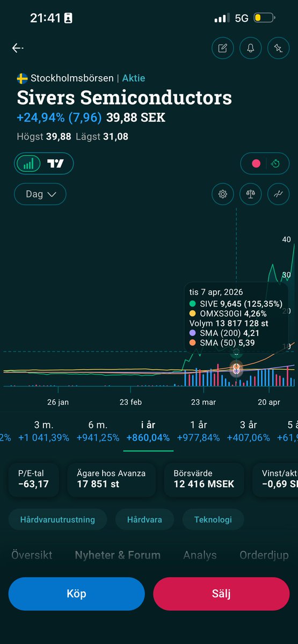Tap the 26 jan date label
The image size is (298, 644).
(58, 402)
